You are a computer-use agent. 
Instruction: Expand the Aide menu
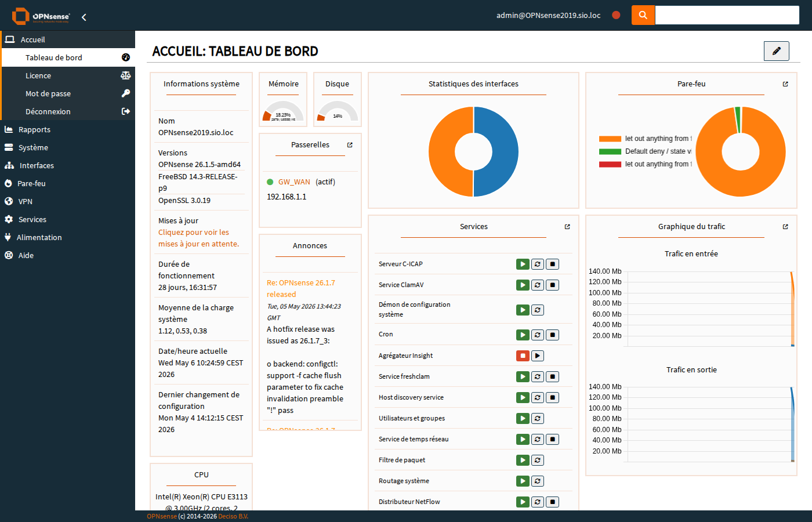click(67, 255)
